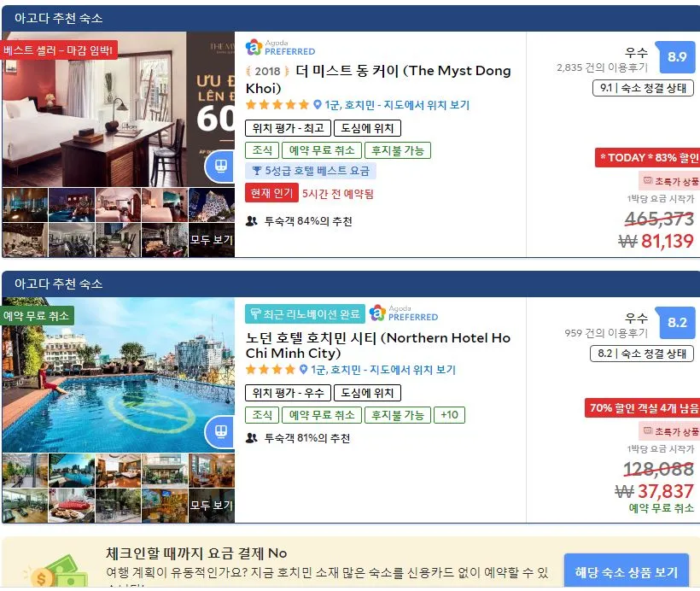Click the transit icon on Northern Hotel photo
Screen dimensions: 700x591
pos(220,431)
